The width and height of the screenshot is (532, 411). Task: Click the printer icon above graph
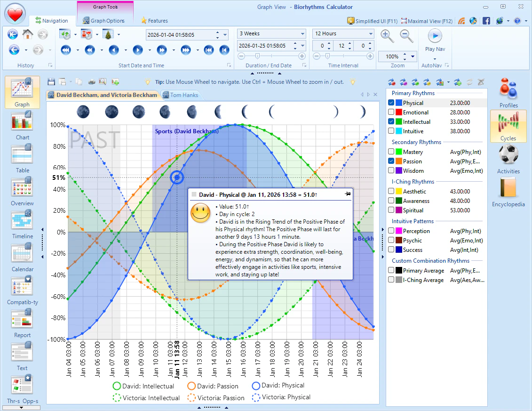click(x=92, y=81)
